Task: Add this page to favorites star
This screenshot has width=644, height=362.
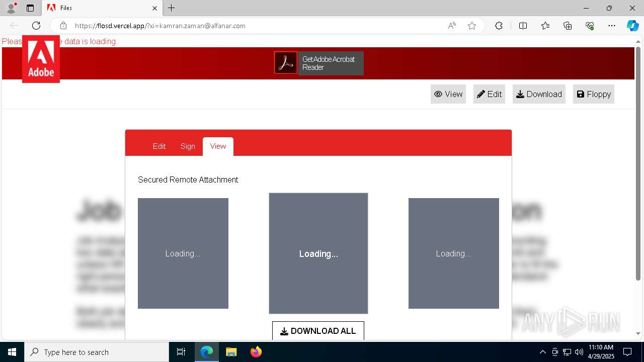Action: [472, 26]
